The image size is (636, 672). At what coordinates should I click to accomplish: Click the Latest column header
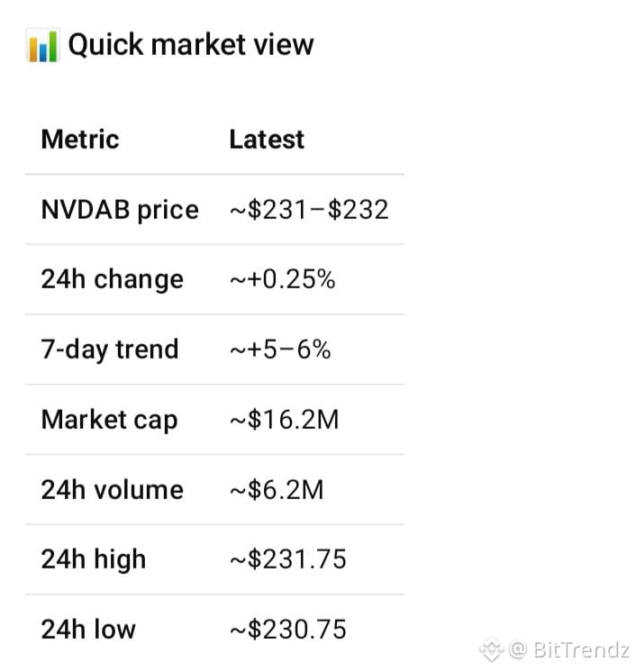267,140
